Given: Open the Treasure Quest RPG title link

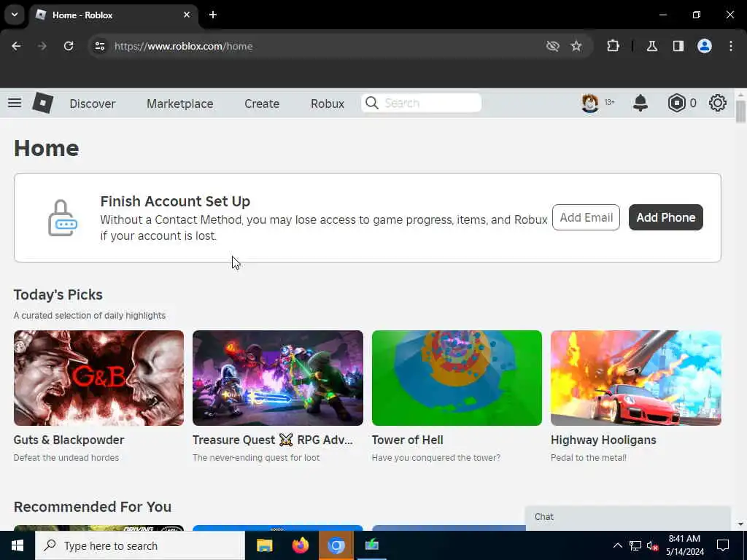Looking at the screenshot, I should [273, 440].
